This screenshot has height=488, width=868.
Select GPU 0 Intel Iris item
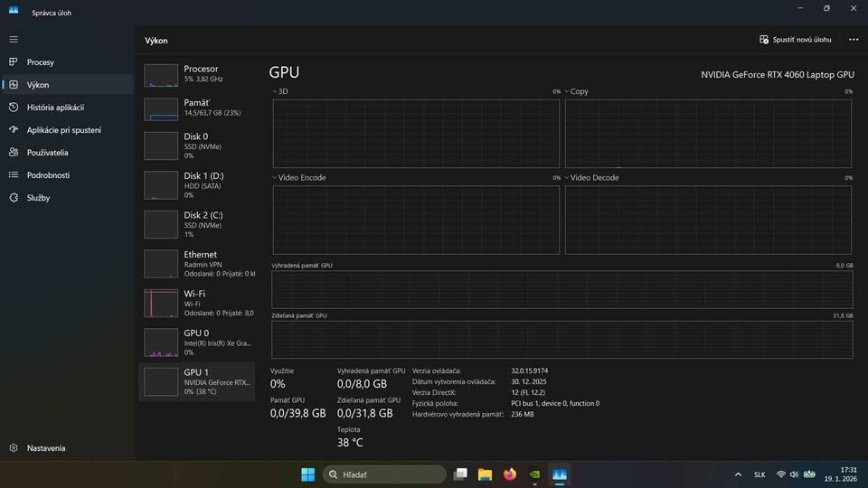197,342
